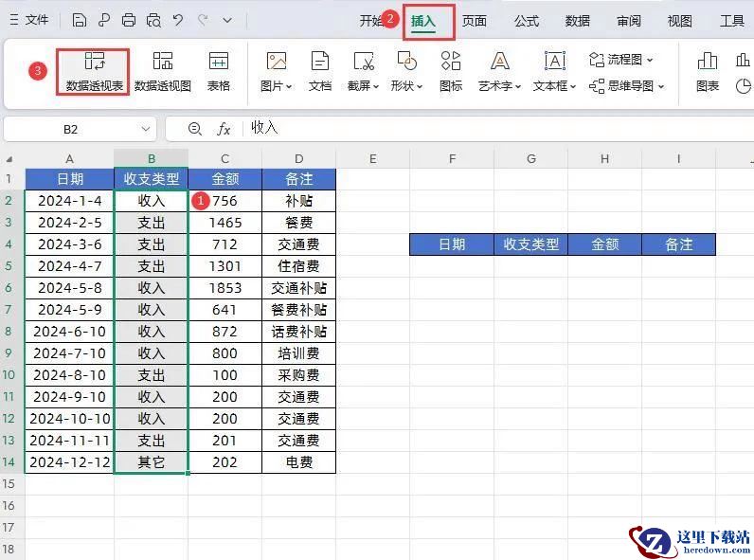Insert a 数据透视图 pivot chart

coord(163,72)
